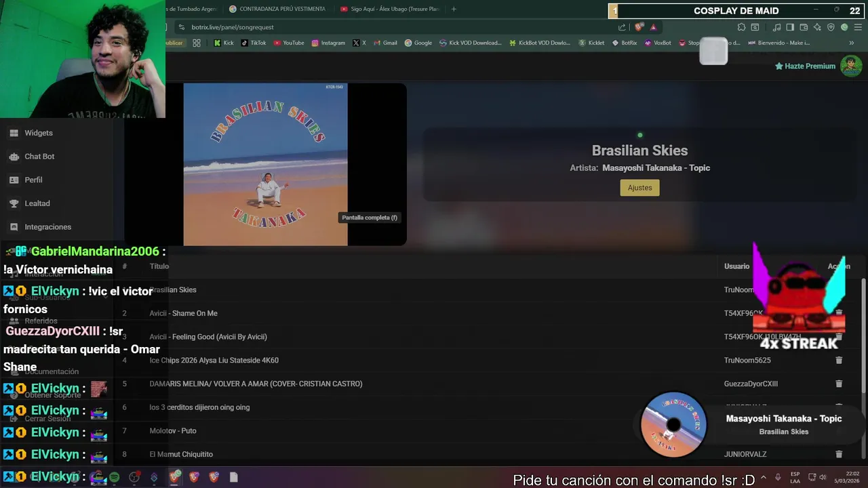Open the Gmail bookmark
Screen dimensions: 868x488
pos(385,43)
